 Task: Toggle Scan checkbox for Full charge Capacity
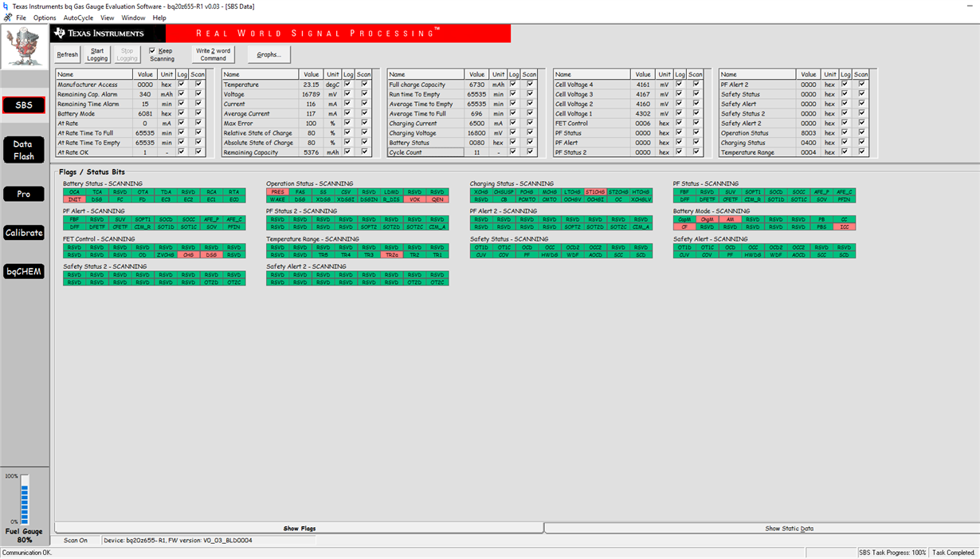coord(530,84)
